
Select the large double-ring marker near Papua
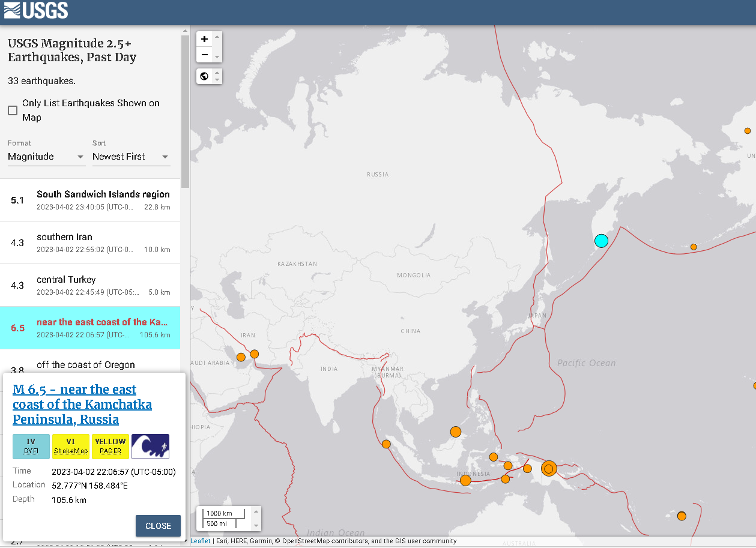click(549, 468)
